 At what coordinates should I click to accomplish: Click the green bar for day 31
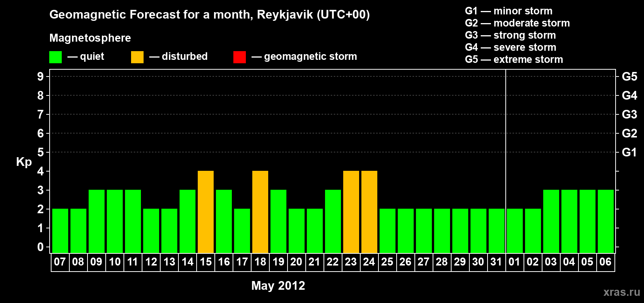497,231
